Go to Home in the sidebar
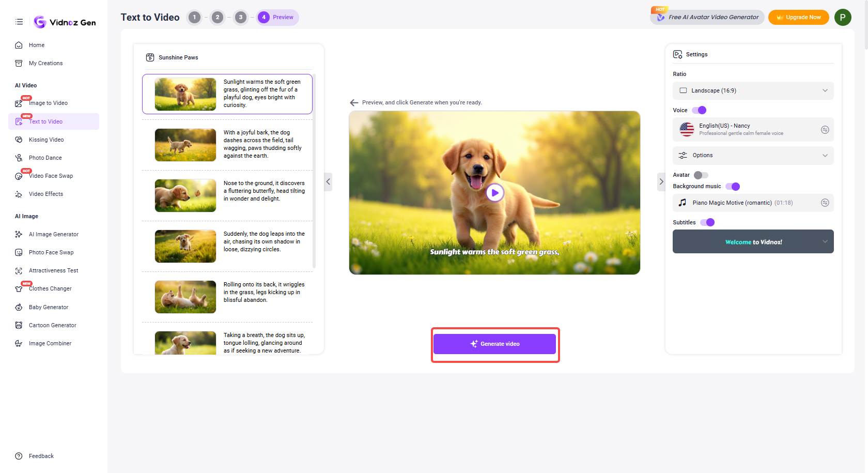 [37, 45]
